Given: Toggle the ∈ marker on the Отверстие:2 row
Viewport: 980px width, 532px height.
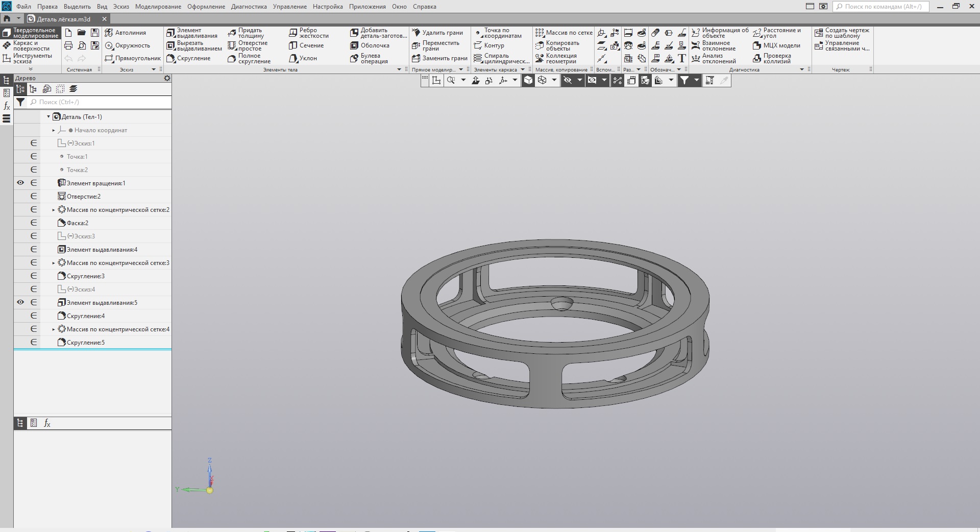Looking at the screenshot, I should [x=34, y=196].
